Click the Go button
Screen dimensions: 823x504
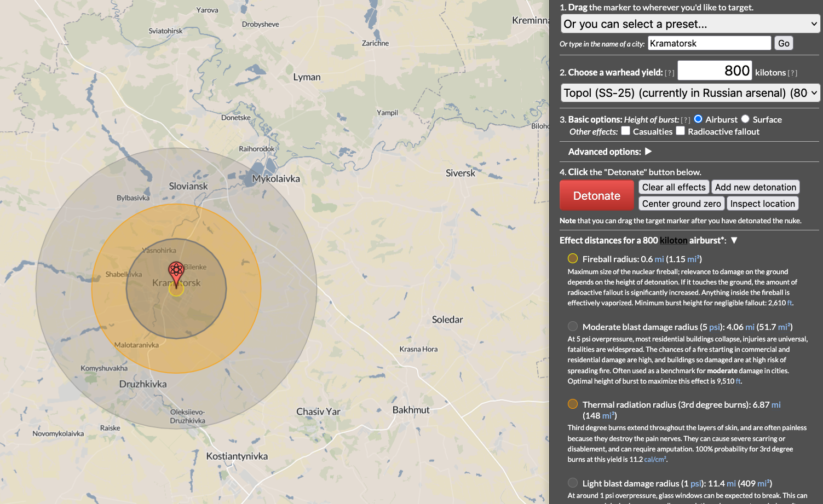pos(784,43)
